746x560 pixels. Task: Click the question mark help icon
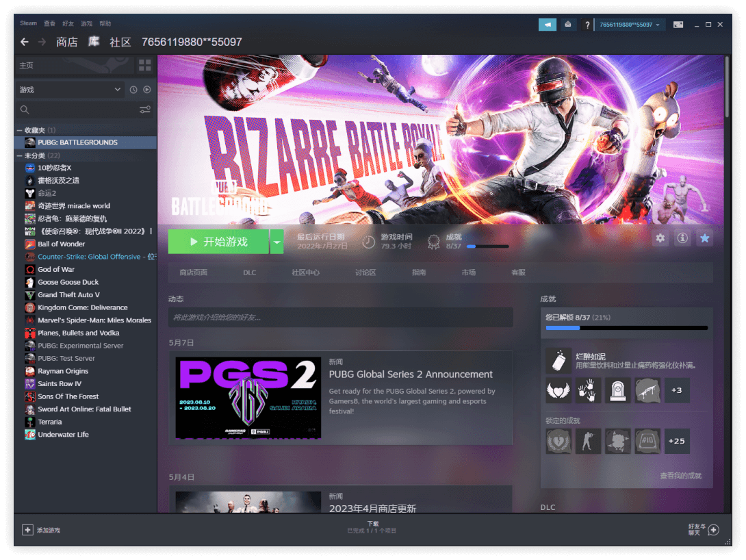(587, 25)
